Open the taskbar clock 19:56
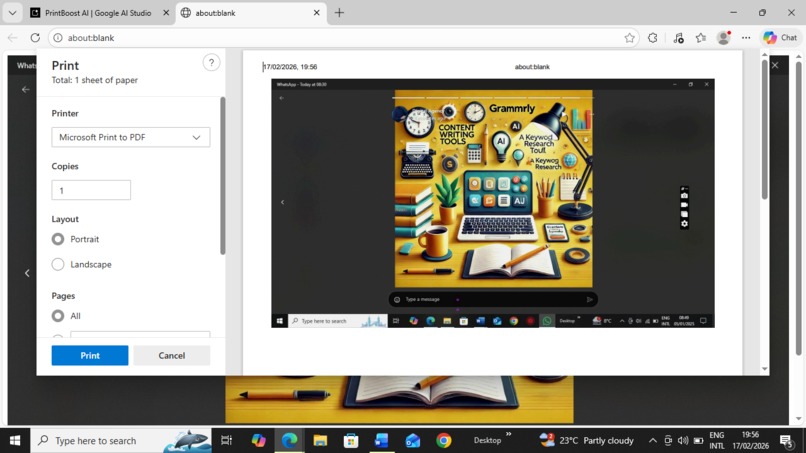Viewport: 806px width, 453px height. (750, 441)
